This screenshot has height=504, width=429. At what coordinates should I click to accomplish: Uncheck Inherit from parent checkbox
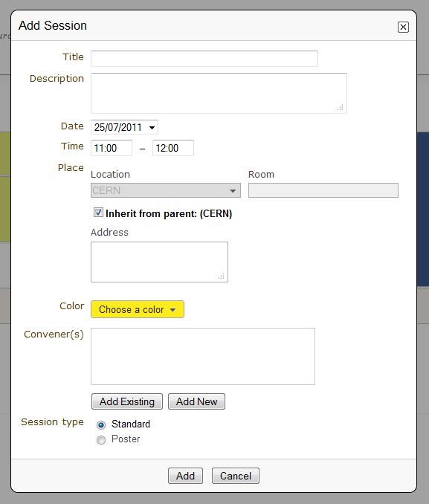tap(98, 213)
